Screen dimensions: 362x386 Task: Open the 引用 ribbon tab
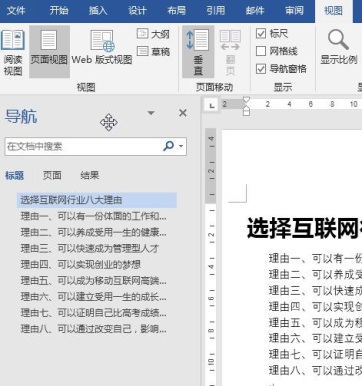point(216,10)
